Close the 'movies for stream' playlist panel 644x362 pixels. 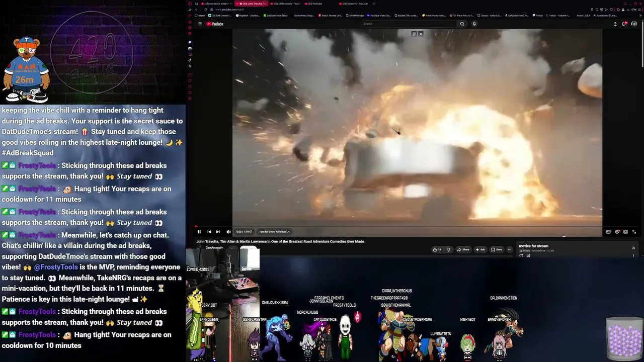(633, 248)
